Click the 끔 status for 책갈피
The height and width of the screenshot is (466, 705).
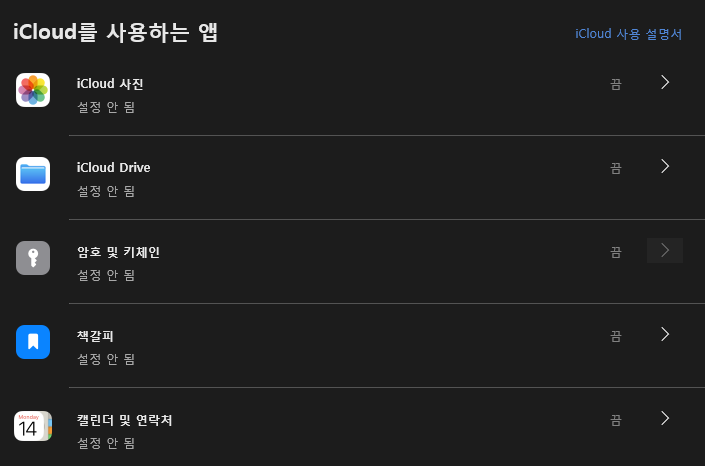coord(616,336)
